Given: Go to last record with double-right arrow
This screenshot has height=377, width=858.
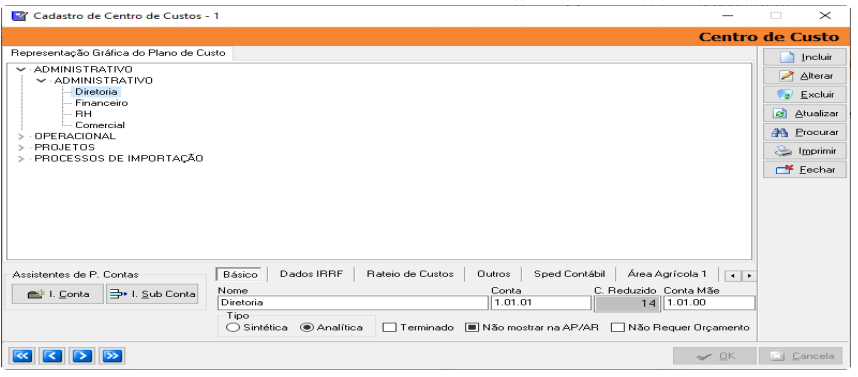Looking at the screenshot, I should tap(112, 356).
